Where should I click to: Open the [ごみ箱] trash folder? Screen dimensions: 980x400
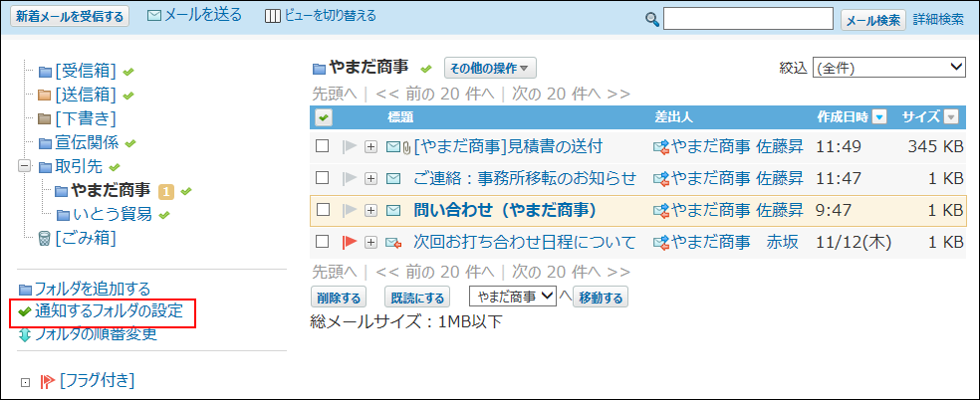86,238
